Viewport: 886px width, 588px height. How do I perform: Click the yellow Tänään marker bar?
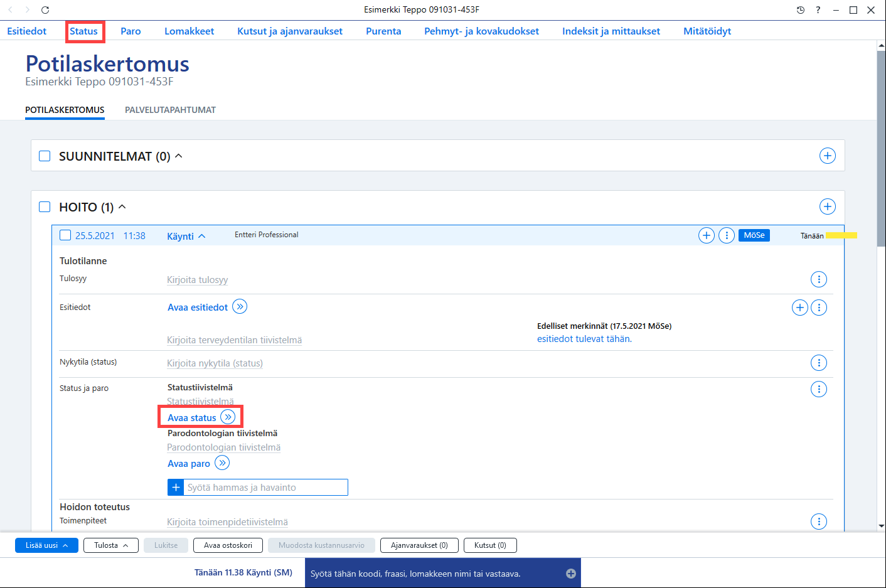pyautogui.click(x=841, y=235)
